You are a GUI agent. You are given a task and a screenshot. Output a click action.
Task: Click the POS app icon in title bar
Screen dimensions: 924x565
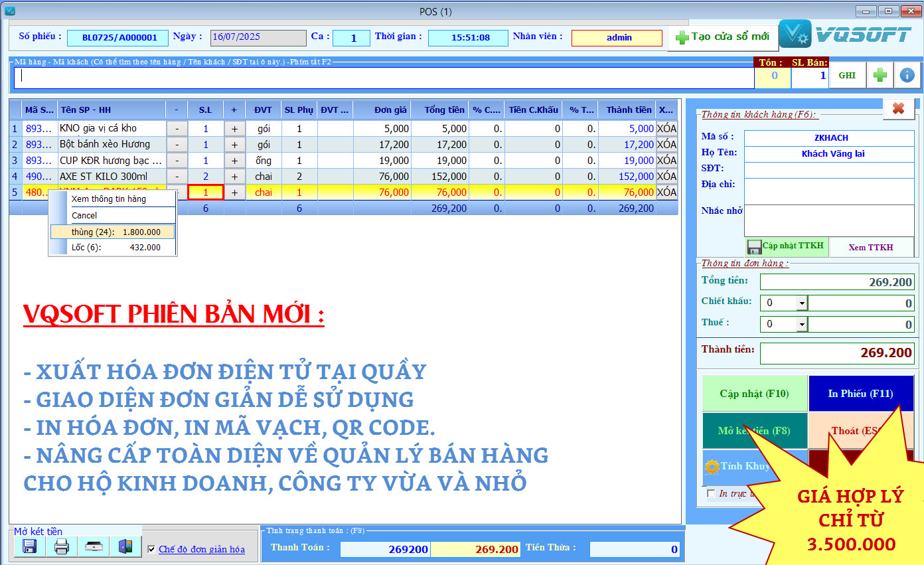[9, 11]
